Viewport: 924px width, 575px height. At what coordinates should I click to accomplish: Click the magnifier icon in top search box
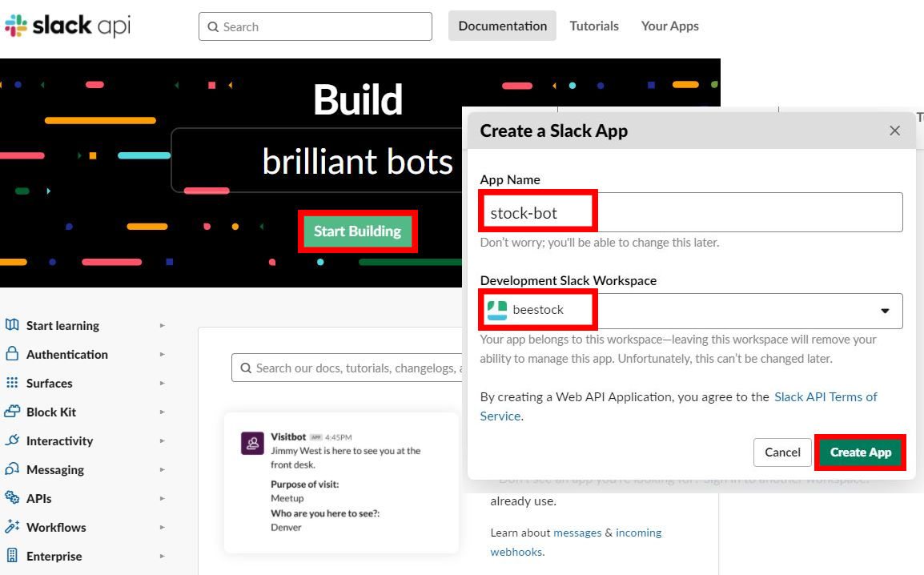[x=213, y=27]
